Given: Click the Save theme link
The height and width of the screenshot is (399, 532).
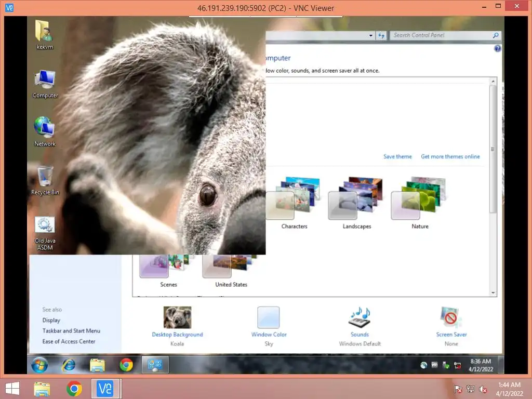Looking at the screenshot, I should [397, 156].
